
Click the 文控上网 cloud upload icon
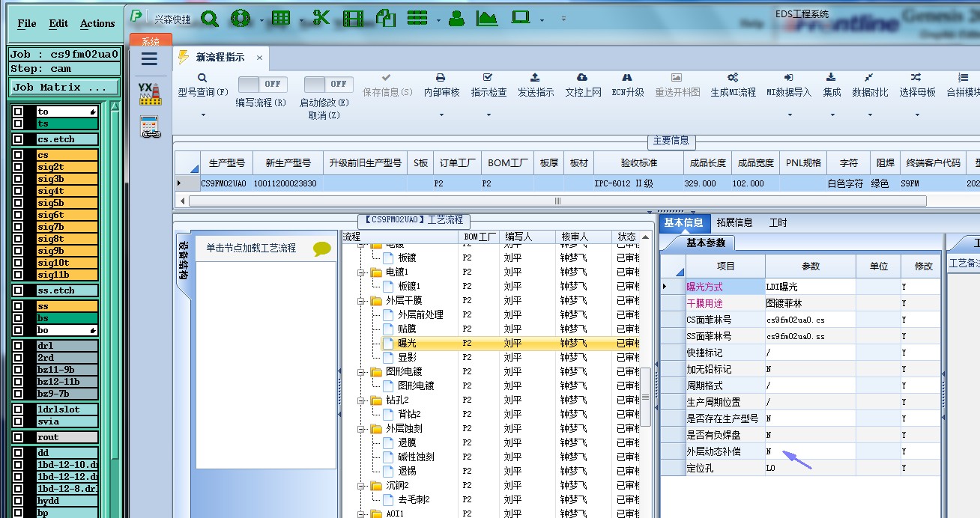582,77
